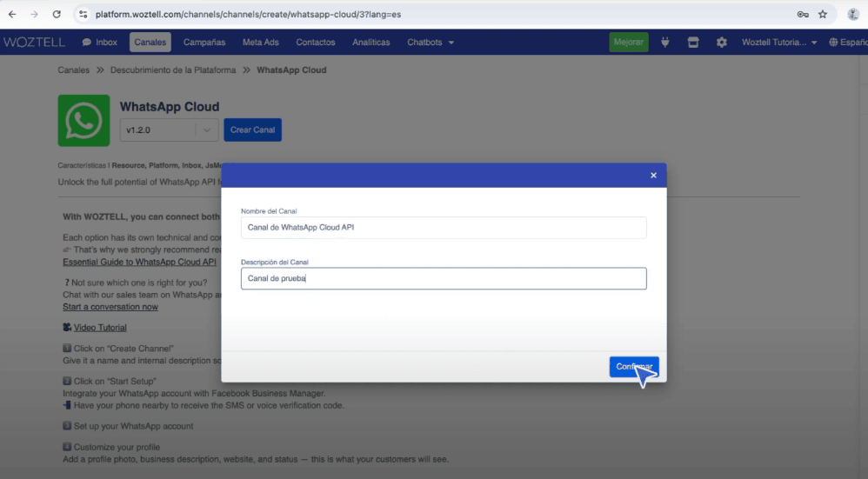
Task: Click the browser forward arrow
Action: point(34,15)
